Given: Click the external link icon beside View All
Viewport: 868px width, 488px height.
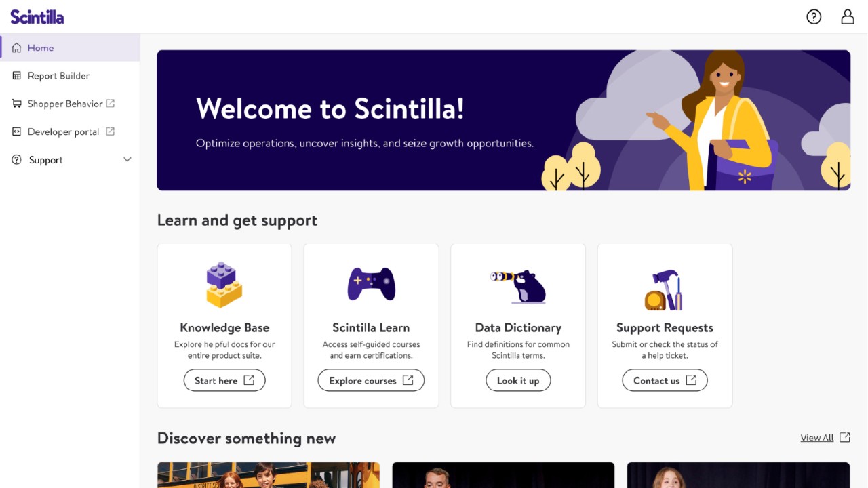Looking at the screenshot, I should coord(845,437).
